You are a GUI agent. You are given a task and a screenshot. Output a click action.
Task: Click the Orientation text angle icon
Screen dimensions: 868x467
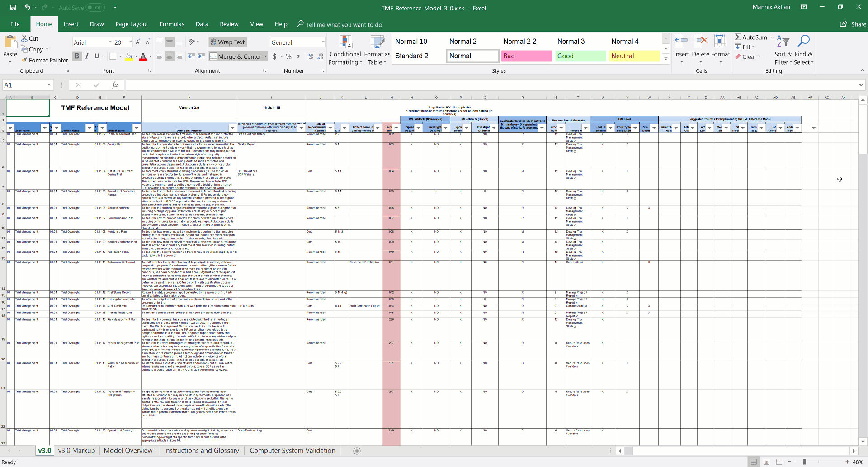click(x=192, y=42)
